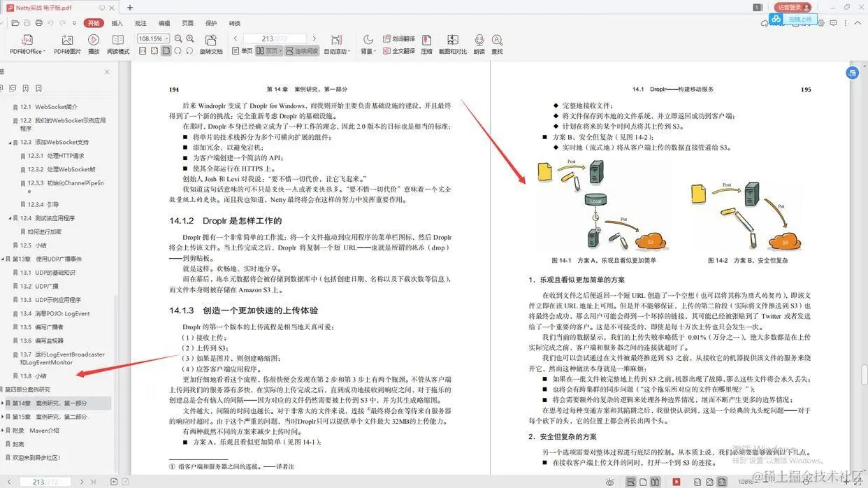868x488 pixels.
Task: Open the 划词翻译 word translation tool
Action: point(399,39)
